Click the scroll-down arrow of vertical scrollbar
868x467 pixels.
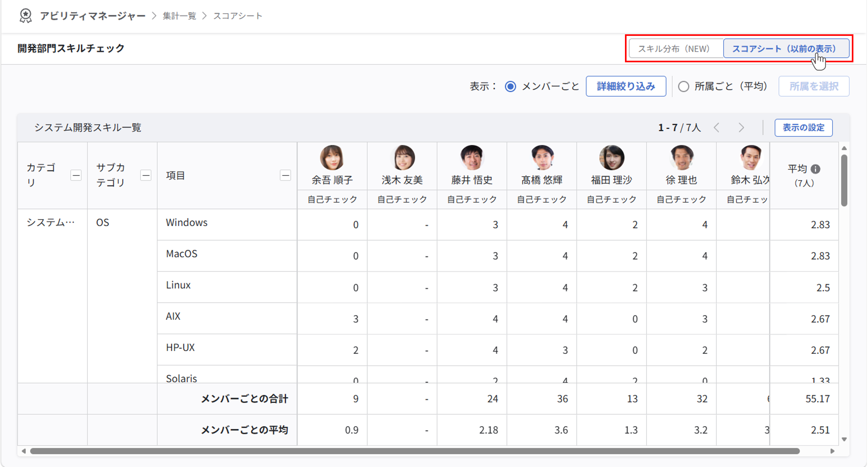point(844,439)
